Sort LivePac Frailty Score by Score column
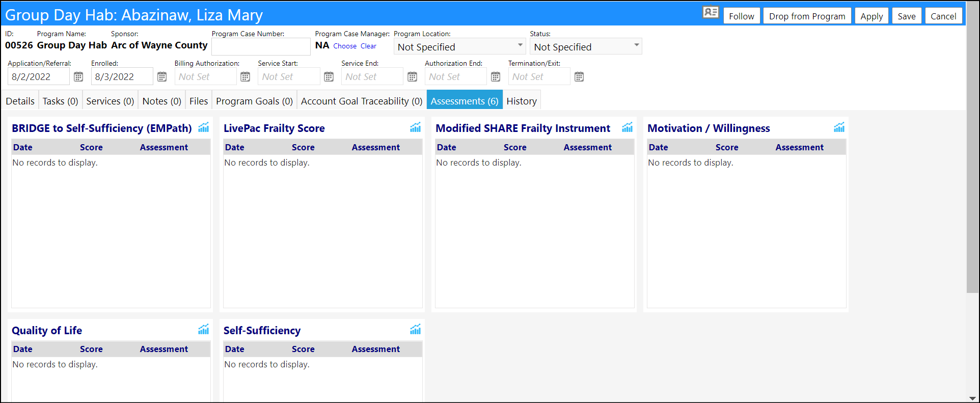This screenshot has width=980, height=403. tap(303, 147)
